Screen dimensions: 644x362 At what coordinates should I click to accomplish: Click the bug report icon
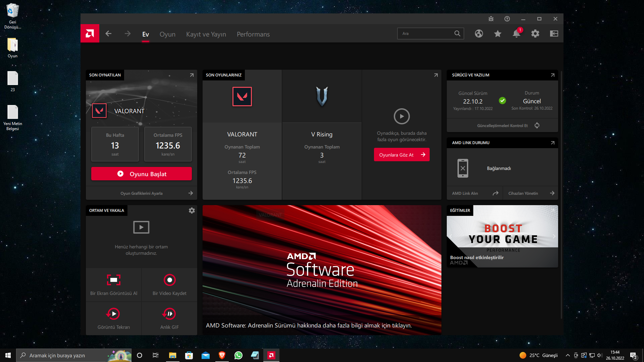click(491, 19)
